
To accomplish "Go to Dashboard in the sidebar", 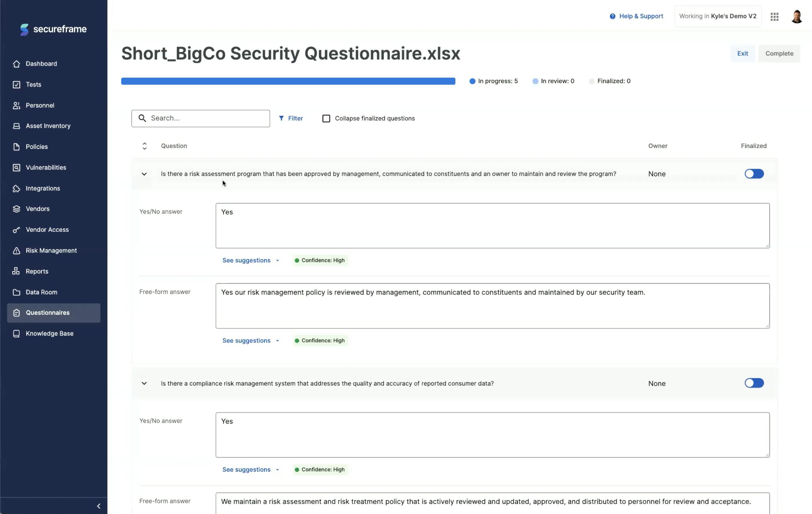I will pyautogui.click(x=42, y=64).
